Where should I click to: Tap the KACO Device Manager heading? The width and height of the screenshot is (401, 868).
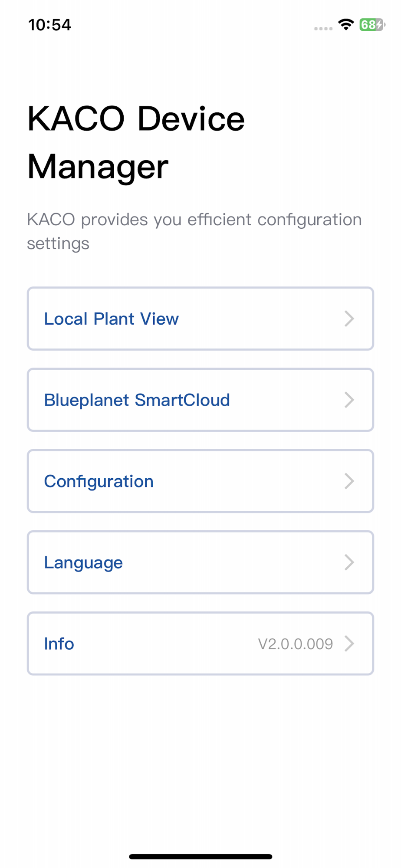(136, 142)
